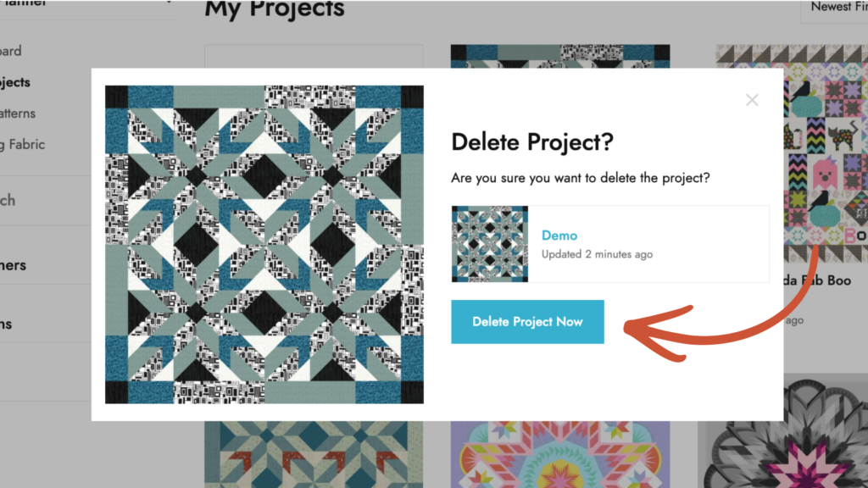
Task: Select the Projects sidebar item
Action: 15,82
